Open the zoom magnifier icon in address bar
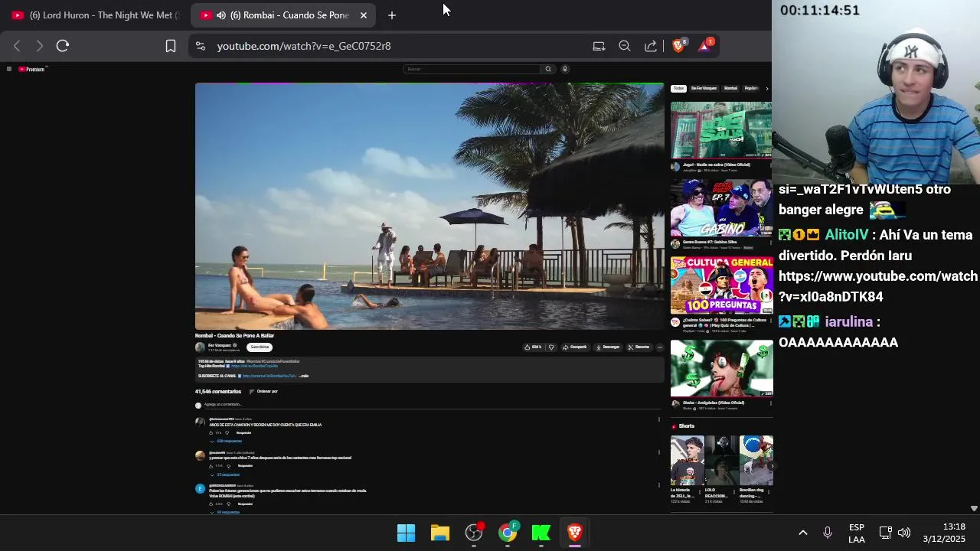Viewport: 980px width, 551px height. click(x=625, y=46)
